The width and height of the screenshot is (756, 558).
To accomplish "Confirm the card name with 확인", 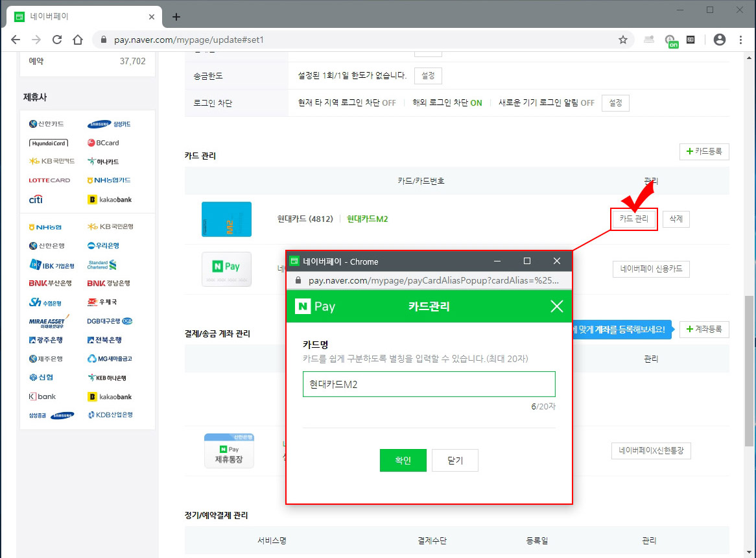I will point(403,460).
